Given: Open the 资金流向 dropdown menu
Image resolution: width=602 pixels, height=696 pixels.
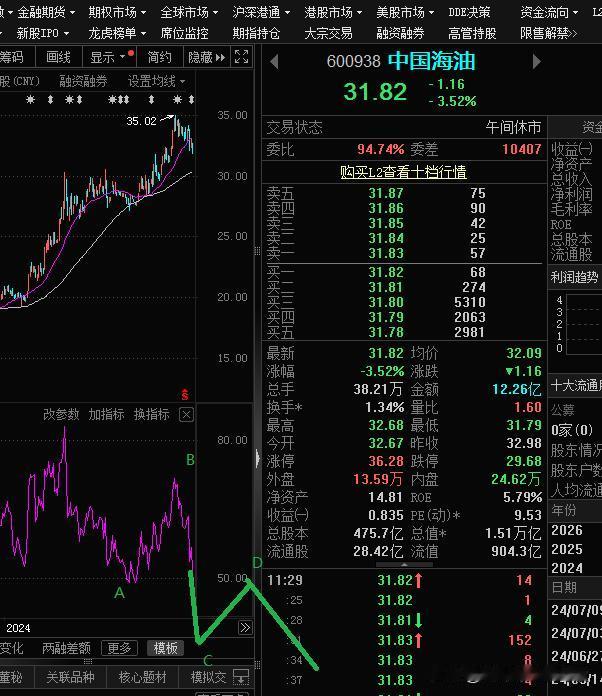Looking at the screenshot, I should pos(549,12).
